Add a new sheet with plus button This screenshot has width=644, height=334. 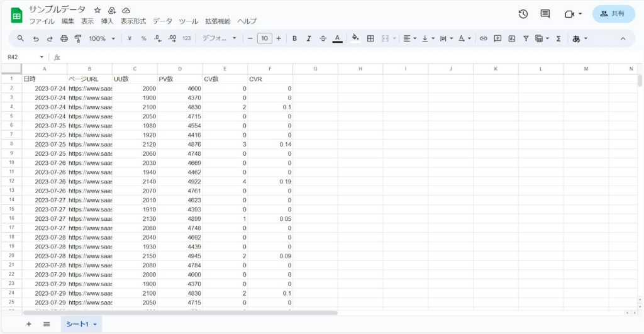[x=28, y=324]
